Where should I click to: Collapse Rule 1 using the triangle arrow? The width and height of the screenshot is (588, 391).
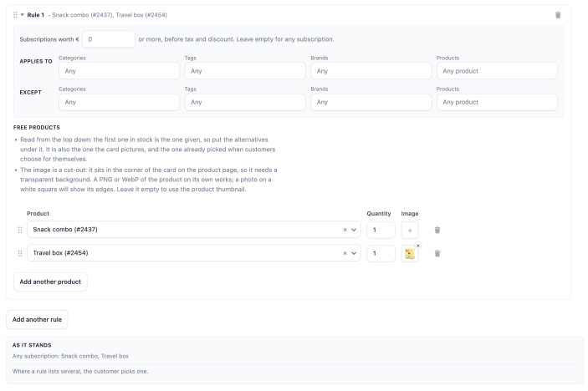tap(22, 15)
